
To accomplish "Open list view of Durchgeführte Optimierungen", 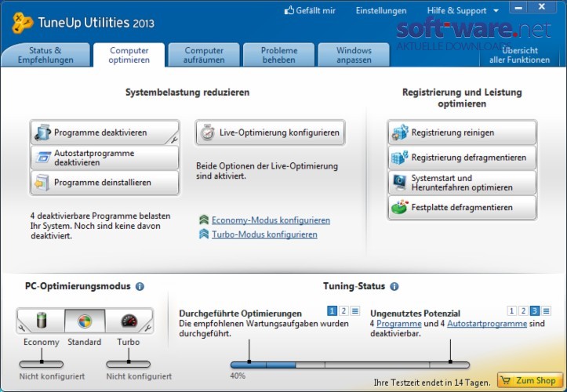I will 355,310.
